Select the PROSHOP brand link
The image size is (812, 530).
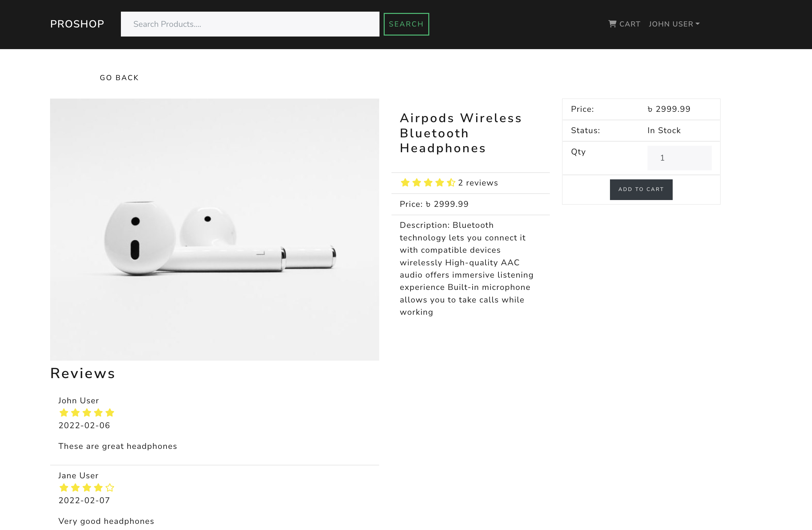click(77, 24)
